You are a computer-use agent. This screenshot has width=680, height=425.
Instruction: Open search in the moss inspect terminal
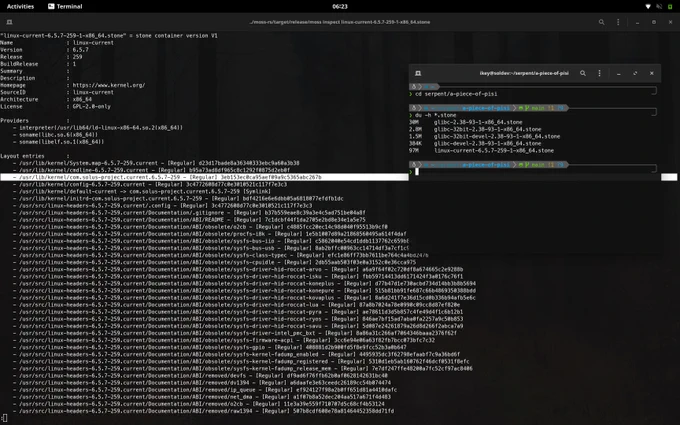[x=602, y=22]
